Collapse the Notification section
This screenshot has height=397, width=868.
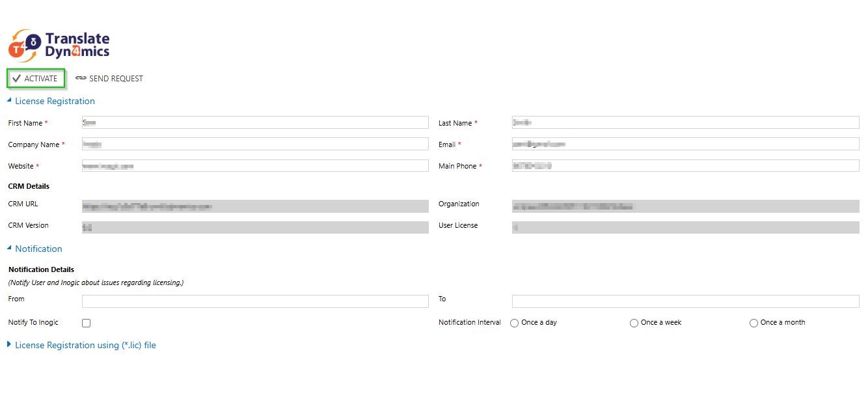click(9, 249)
